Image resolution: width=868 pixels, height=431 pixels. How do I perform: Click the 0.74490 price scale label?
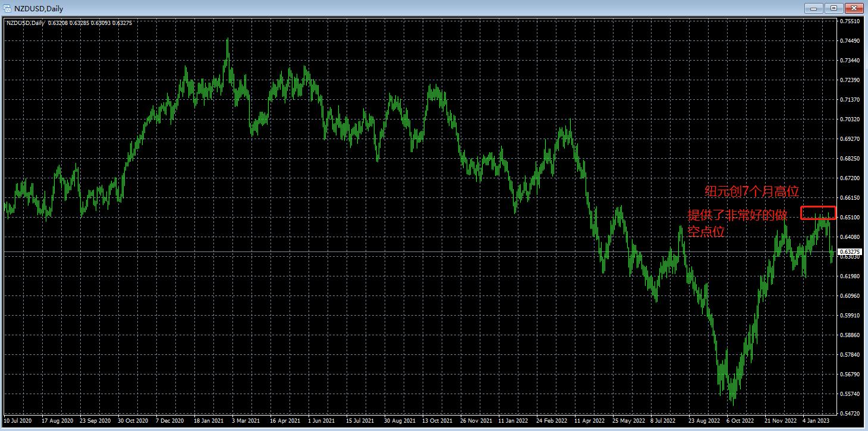[x=851, y=40]
